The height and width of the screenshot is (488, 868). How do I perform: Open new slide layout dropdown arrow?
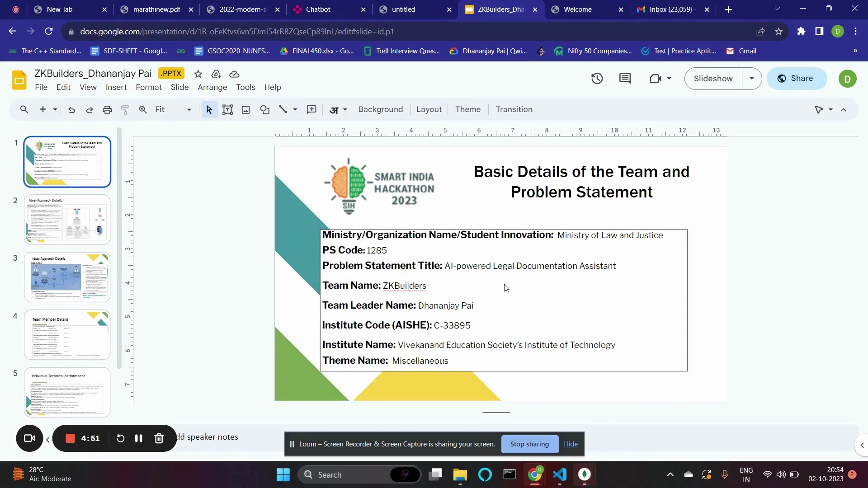(55, 109)
